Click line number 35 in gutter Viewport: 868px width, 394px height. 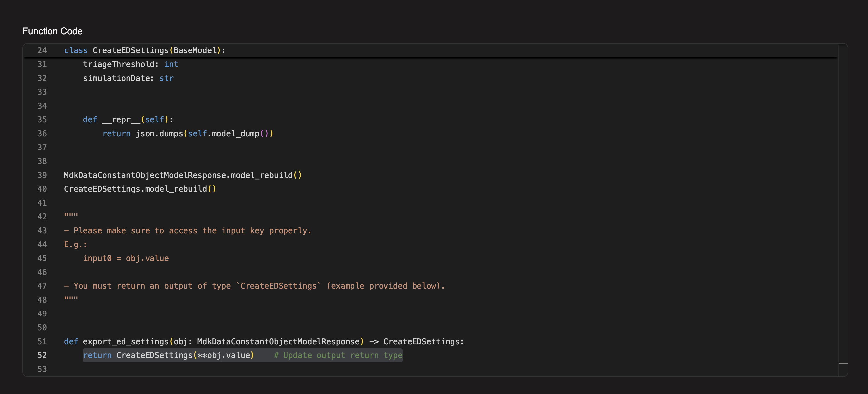pos(42,120)
